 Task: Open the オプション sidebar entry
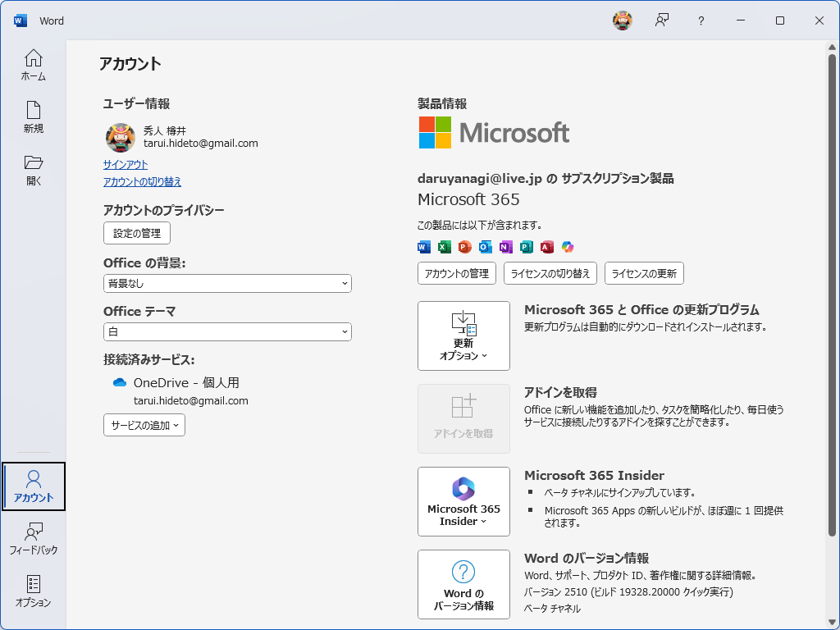pos(33,592)
